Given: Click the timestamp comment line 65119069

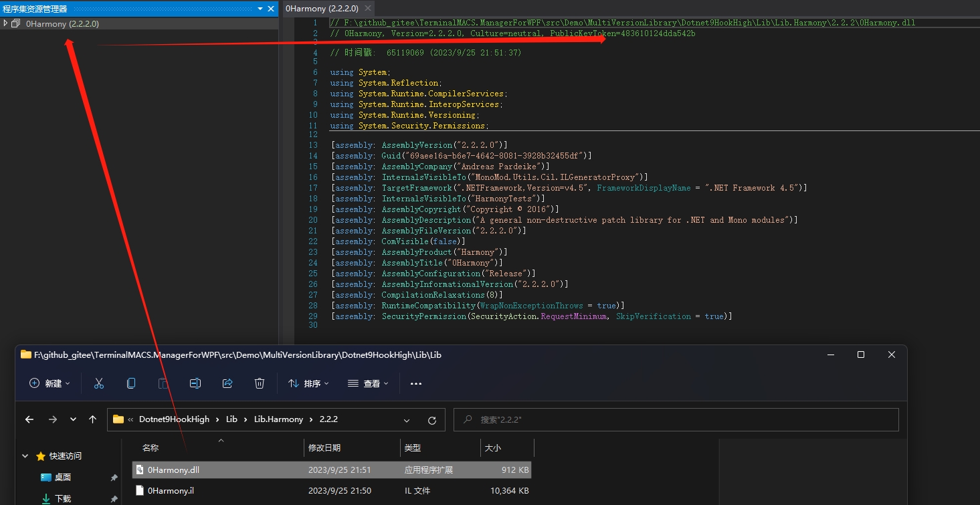Looking at the screenshot, I should pos(425,52).
